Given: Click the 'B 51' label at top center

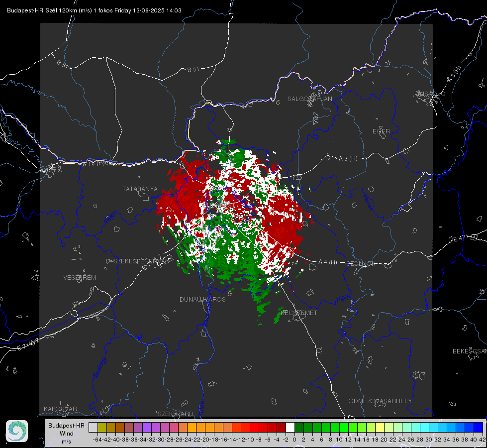Looking at the screenshot, I should tap(193, 70).
